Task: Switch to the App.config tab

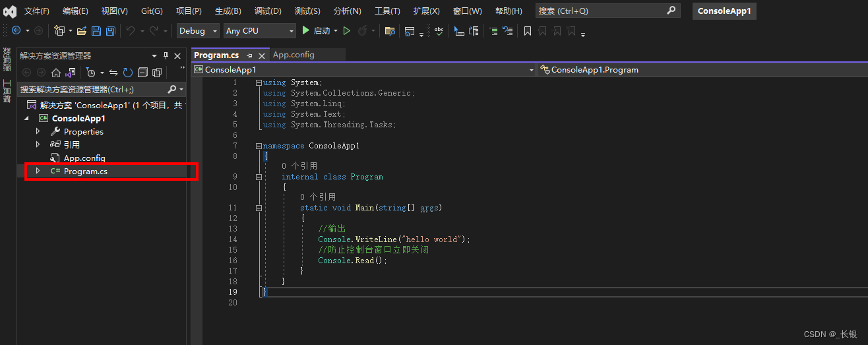Action: click(294, 55)
